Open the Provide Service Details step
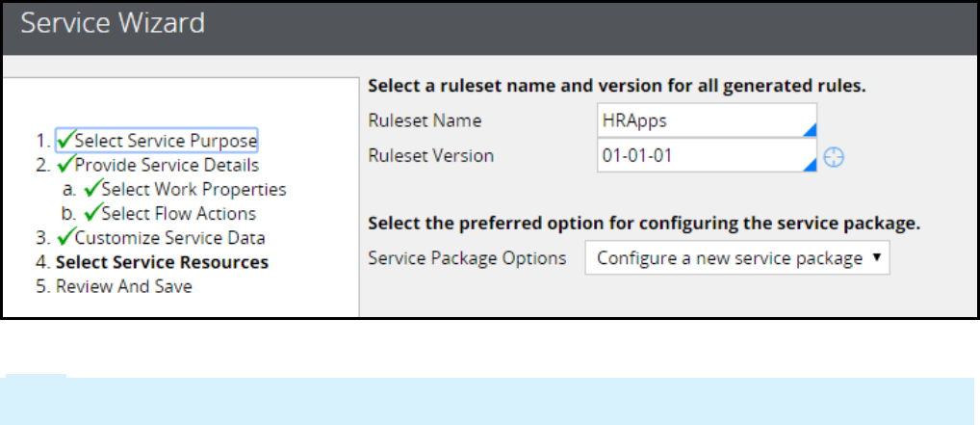This screenshot has height=425, width=980. (166, 165)
